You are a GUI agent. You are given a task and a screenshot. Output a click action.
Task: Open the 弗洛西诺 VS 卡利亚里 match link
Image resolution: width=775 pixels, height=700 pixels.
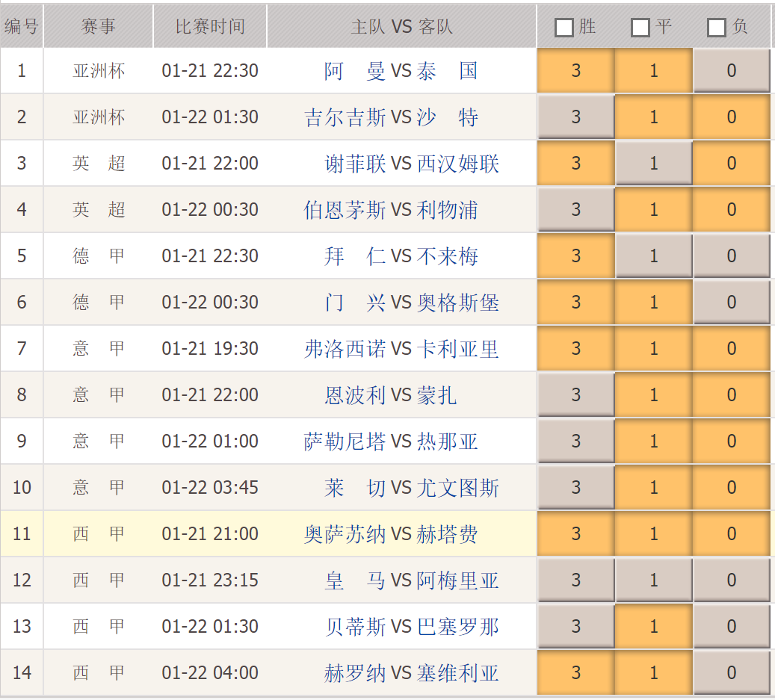coord(401,348)
